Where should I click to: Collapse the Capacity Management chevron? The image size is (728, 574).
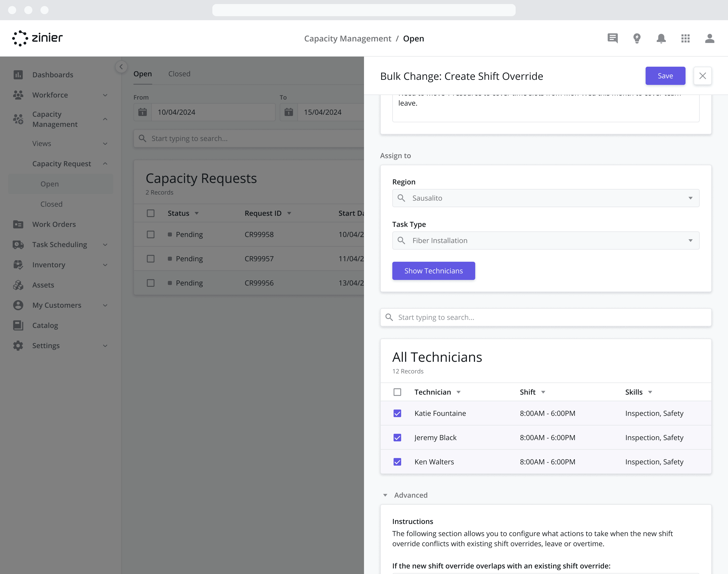[105, 119]
